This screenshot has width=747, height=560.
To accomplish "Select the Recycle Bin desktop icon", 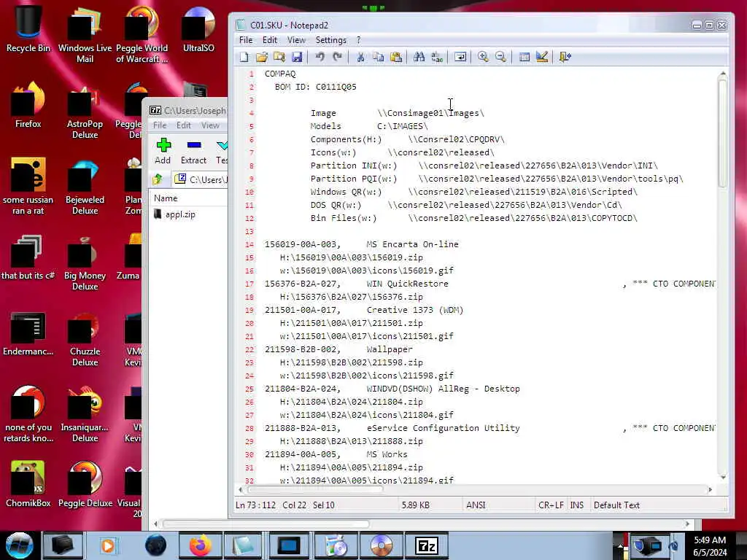I will [28, 29].
